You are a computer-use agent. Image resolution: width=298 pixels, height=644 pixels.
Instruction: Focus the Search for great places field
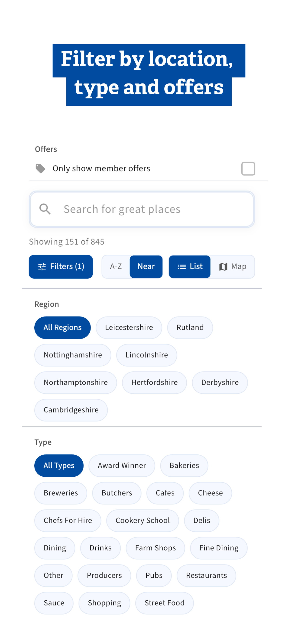(142, 209)
